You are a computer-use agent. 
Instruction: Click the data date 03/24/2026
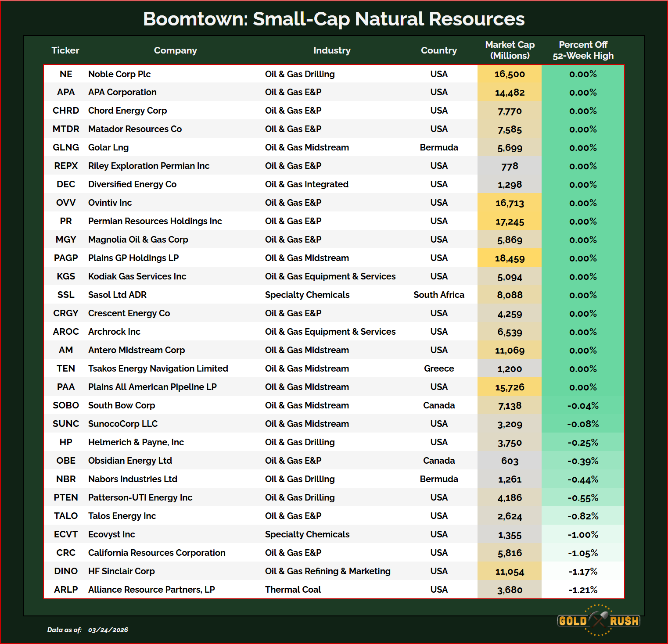108,630
